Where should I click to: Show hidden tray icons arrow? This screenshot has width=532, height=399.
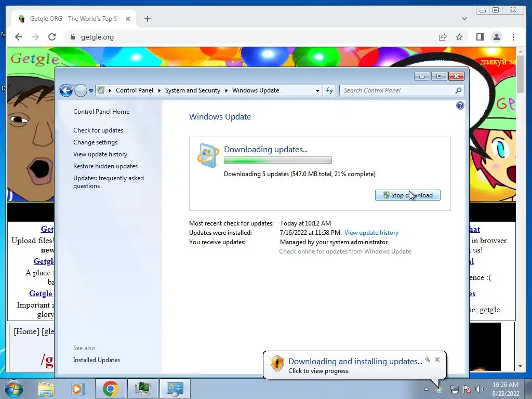click(x=426, y=389)
